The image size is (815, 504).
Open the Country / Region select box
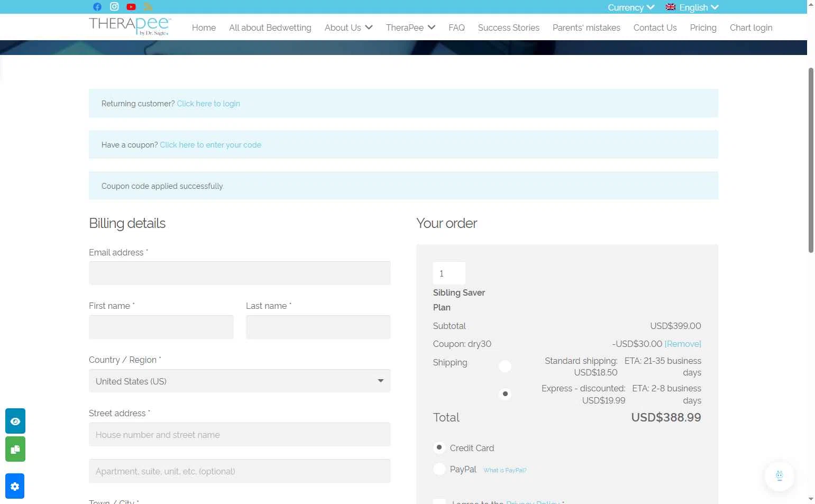(240, 381)
